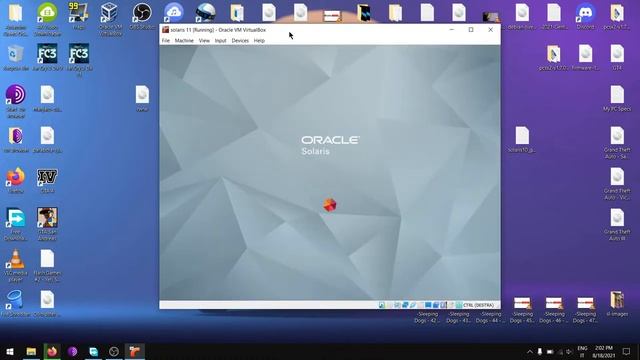Click inside the Solaris VM display area
The height and width of the screenshot is (360, 640).
[330, 173]
